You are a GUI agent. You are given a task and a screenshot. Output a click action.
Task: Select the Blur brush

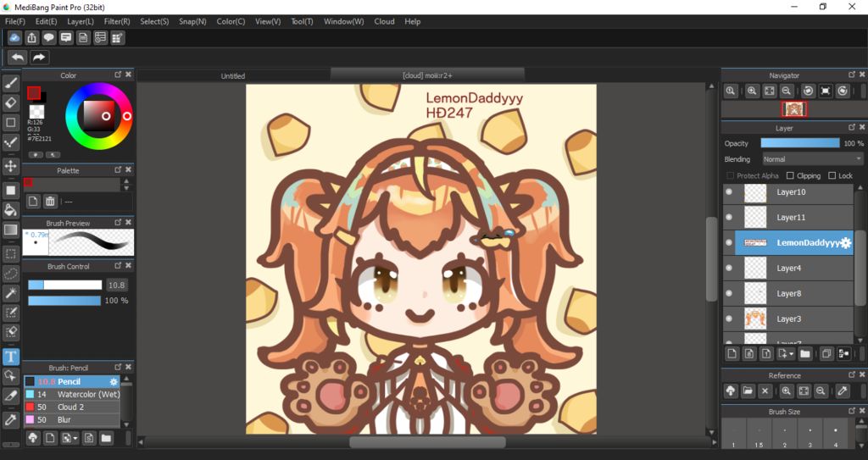tap(72, 419)
